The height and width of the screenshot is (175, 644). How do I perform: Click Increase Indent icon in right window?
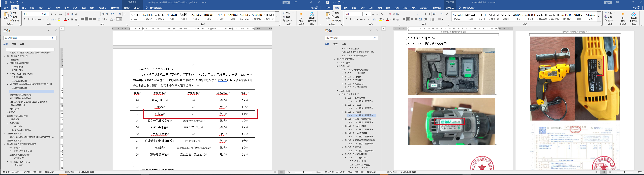pyautogui.click(x=429, y=14)
